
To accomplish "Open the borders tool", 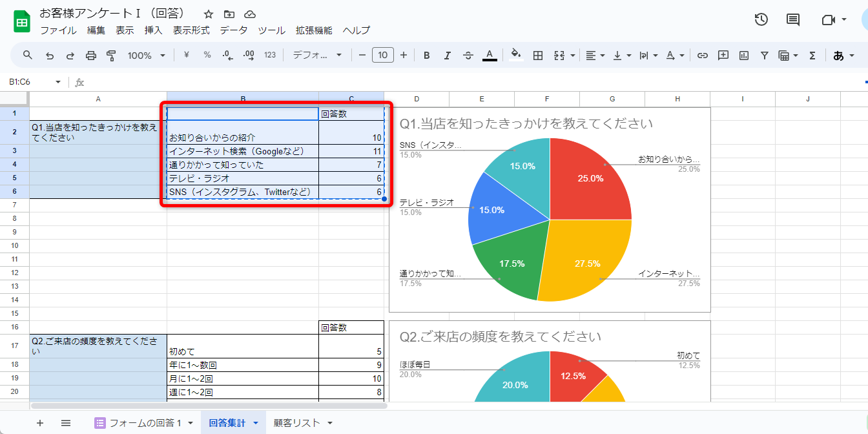I will (537, 56).
